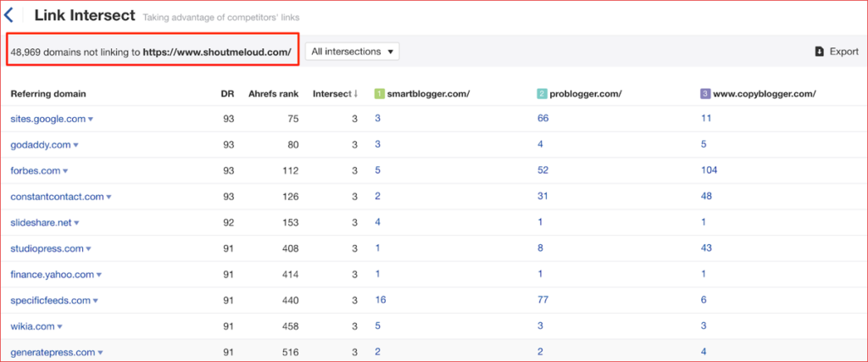This screenshot has height=362, width=868.
Task: Click the teal number 2 badge for problogger.com
Action: click(542, 94)
